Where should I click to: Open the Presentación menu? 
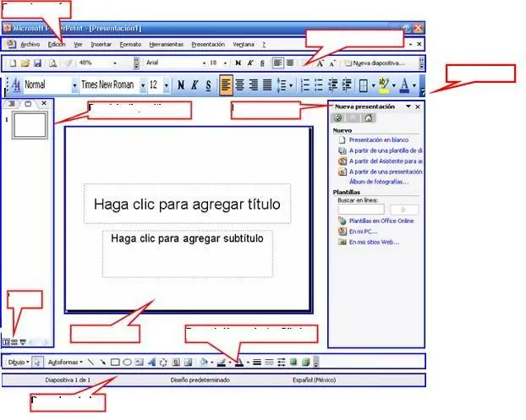tap(208, 44)
